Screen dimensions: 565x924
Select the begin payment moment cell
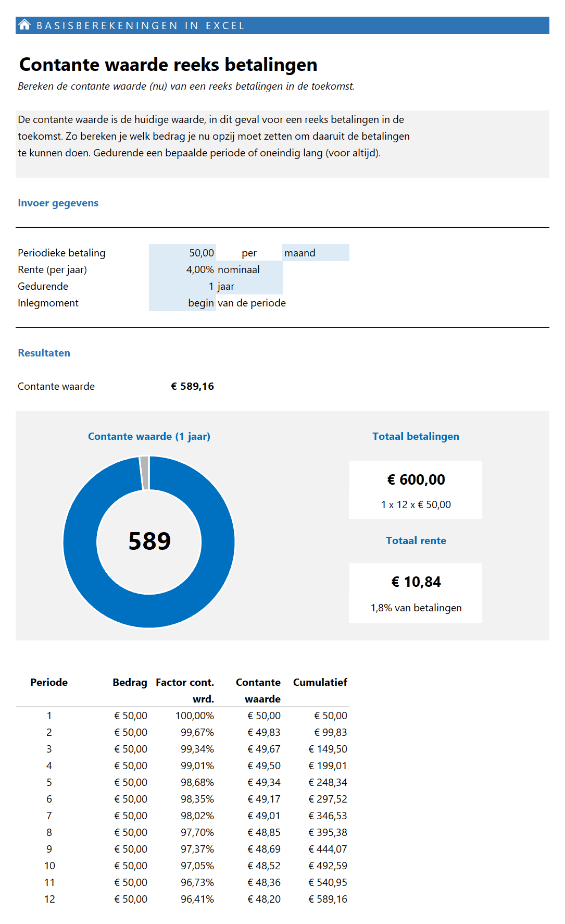(x=183, y=303)
